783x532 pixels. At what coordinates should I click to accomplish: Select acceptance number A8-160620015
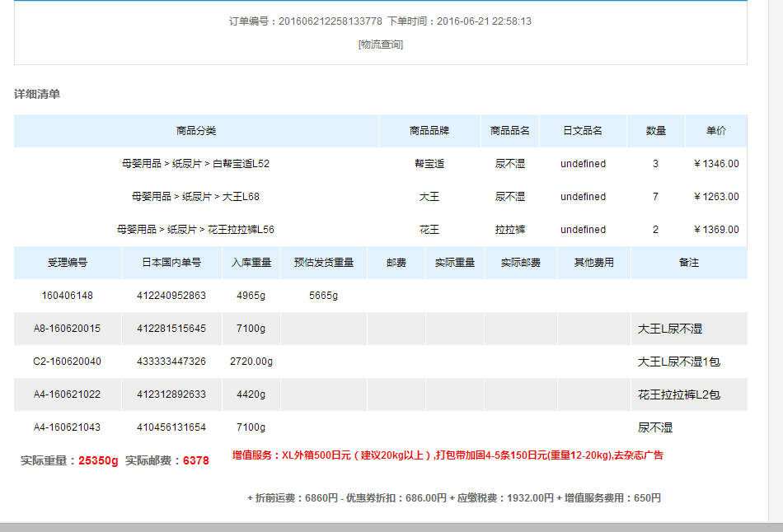[x=68, y=329]
